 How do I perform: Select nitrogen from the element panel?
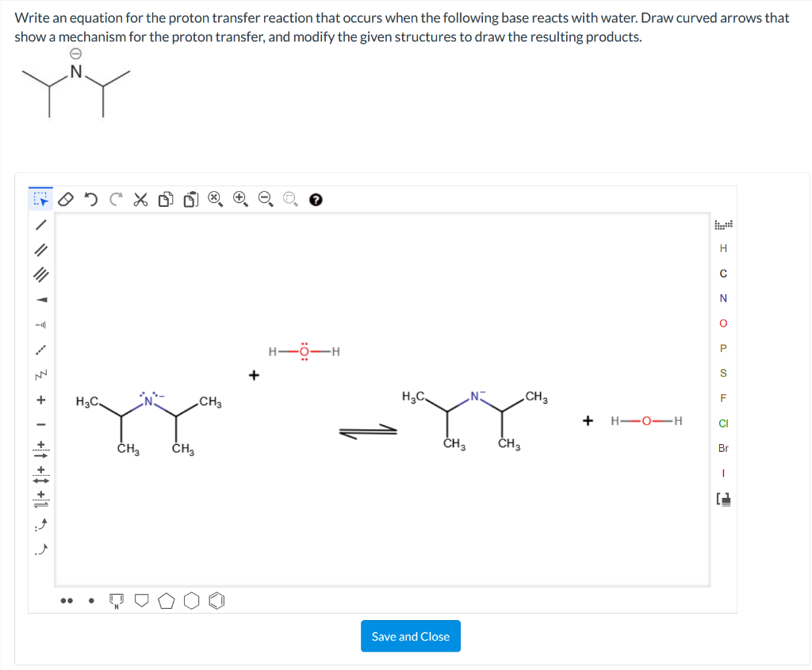[x=722, y=297]
